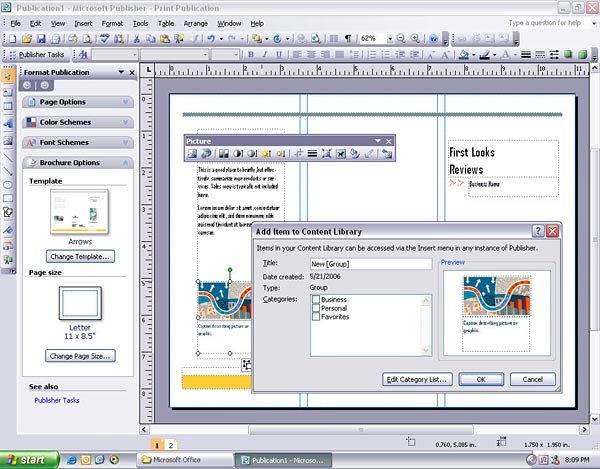
Task: Open the zoom percentage dropdown
Action: [x=390, y=39]
